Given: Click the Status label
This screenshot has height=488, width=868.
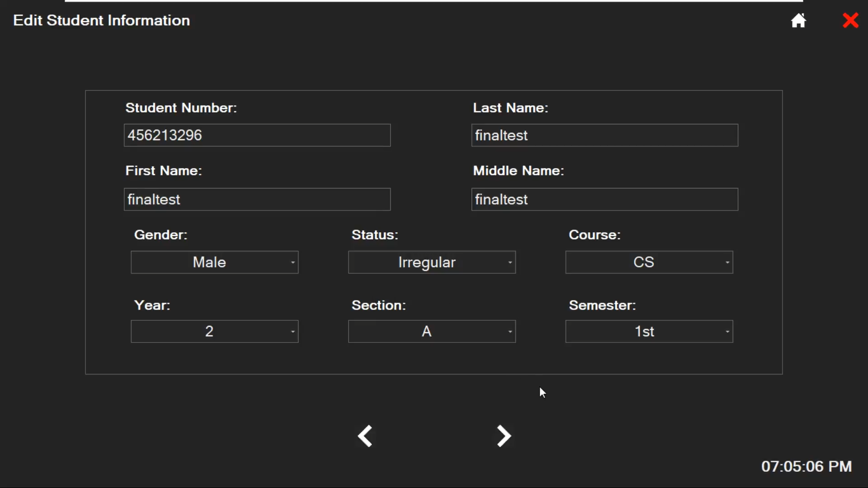Looking at the screenshot, I should tap(375, 235).
